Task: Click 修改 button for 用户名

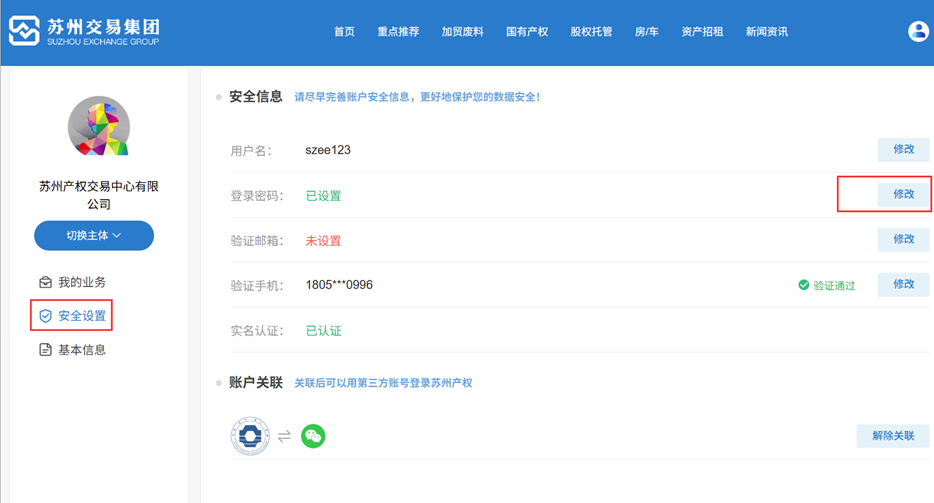Action: click(903, 150)
